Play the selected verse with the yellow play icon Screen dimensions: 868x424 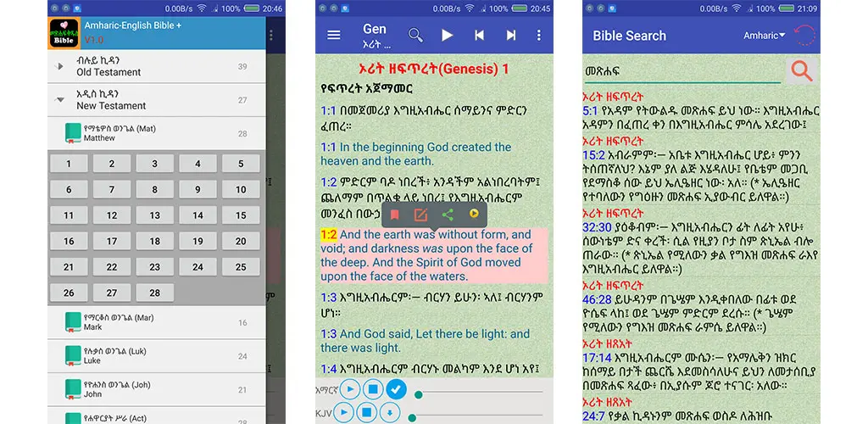coord(474,213)
